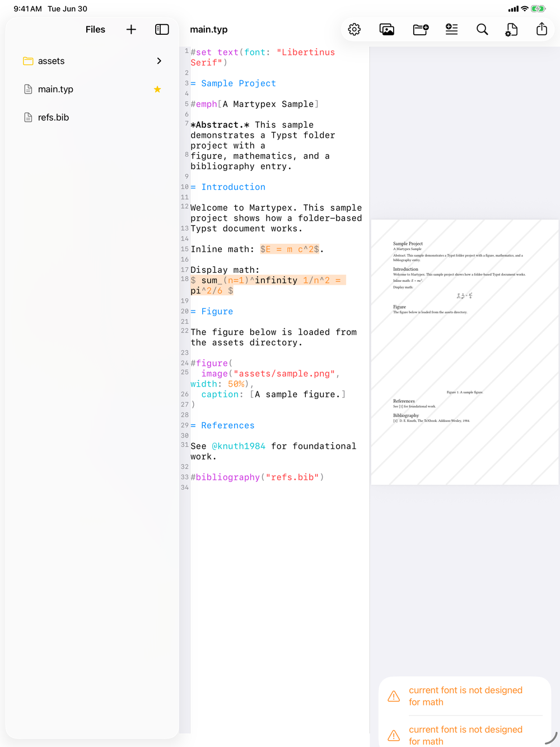Open the image gallery picker
Screen dimensions: 560x747
tap(387, 29)
